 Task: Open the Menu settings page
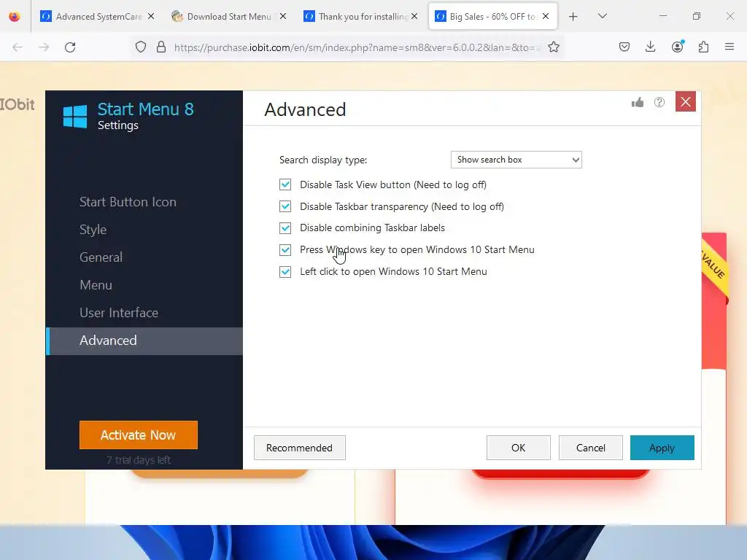click(x=96, y=285)
